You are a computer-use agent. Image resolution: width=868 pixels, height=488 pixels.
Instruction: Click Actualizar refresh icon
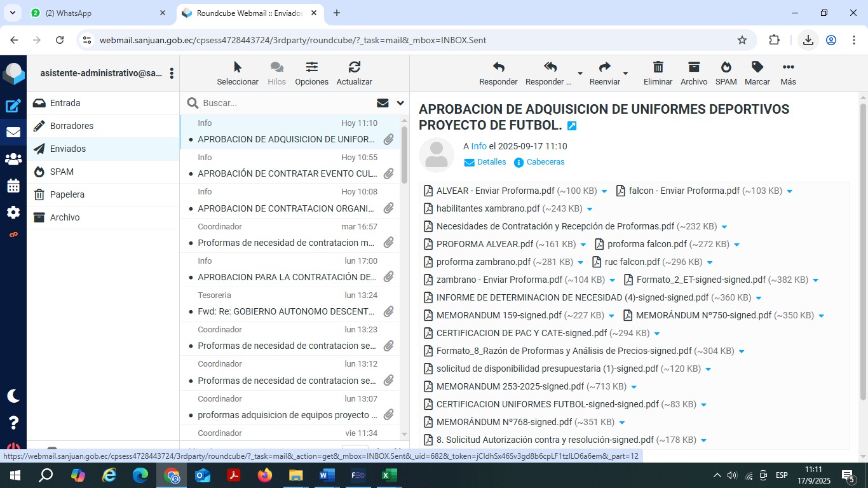click(354, 68)
